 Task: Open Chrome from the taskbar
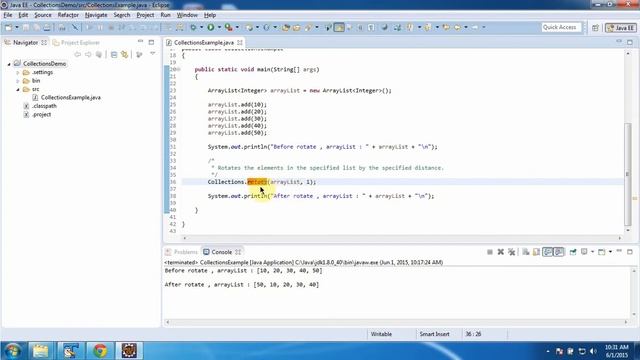(x=100, y=350)
